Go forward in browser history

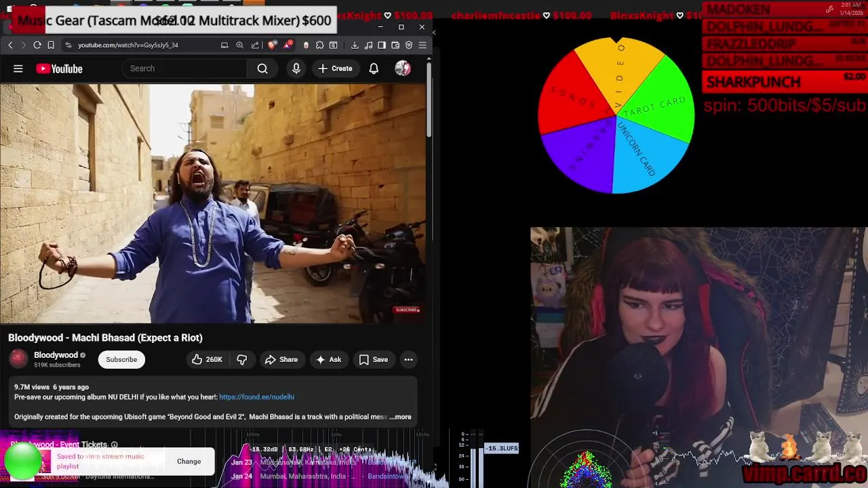tap(24, 45)
